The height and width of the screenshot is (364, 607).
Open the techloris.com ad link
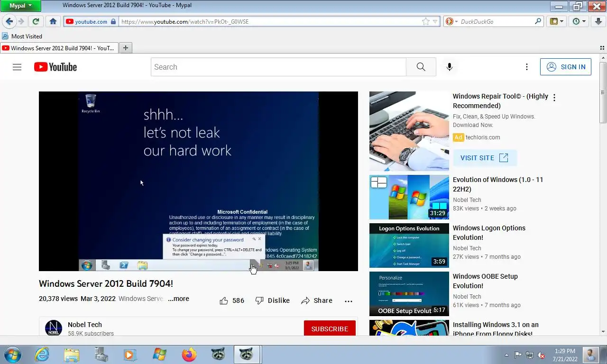click(483, 137)
